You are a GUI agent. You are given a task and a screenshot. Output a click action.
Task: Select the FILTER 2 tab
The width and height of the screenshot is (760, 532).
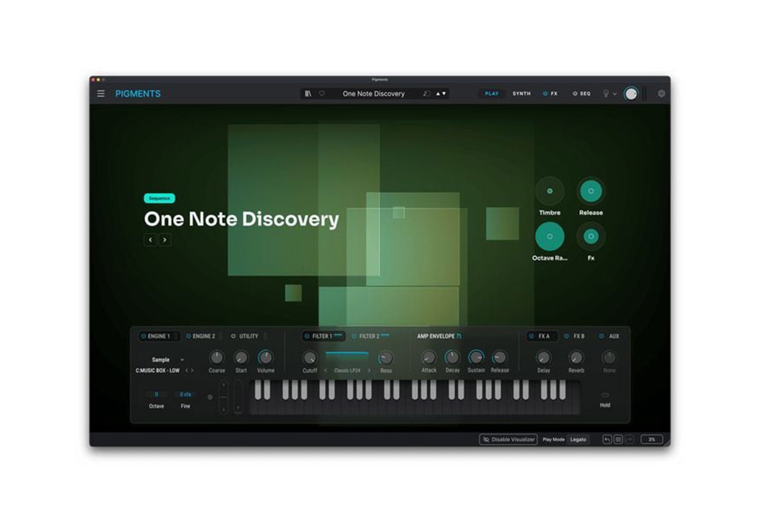point(369,336)
